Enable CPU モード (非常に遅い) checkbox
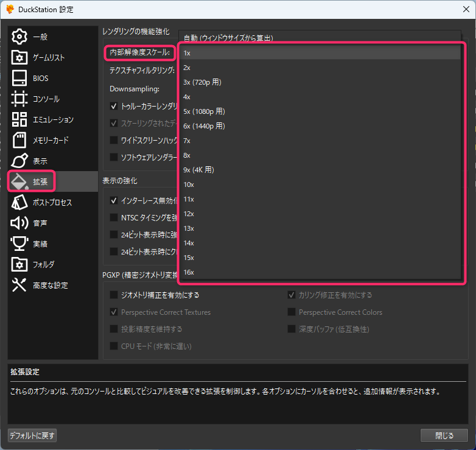 click(114, 346)
